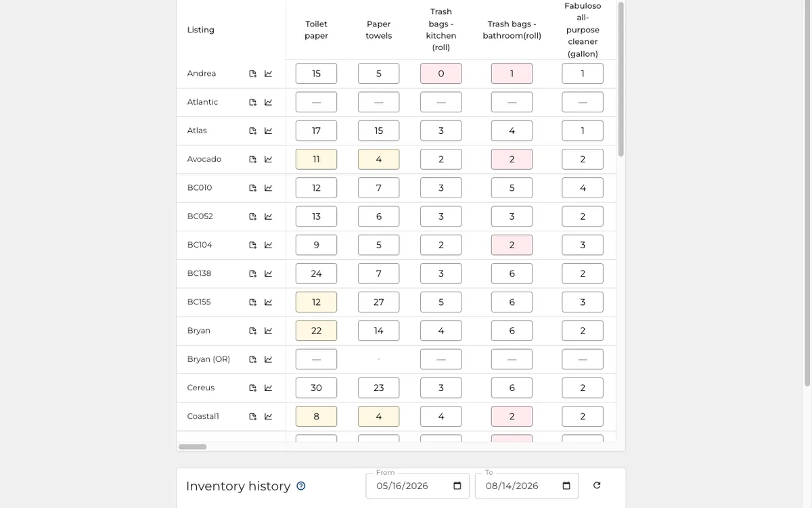Select Bryan (OR) empty toilet paper field
The image size is (812, 508).
[x=316, y=359]
